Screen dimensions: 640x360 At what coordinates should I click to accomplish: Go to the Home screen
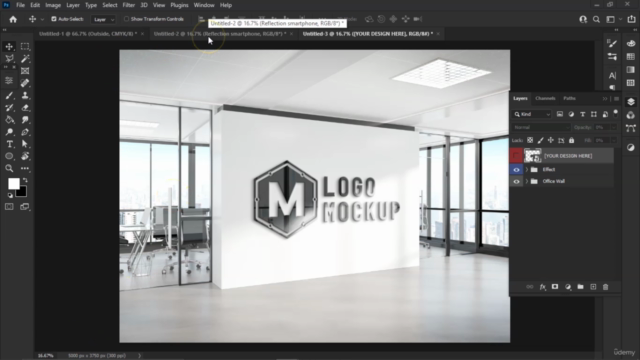pyautogui.click(x=13, y=19)
